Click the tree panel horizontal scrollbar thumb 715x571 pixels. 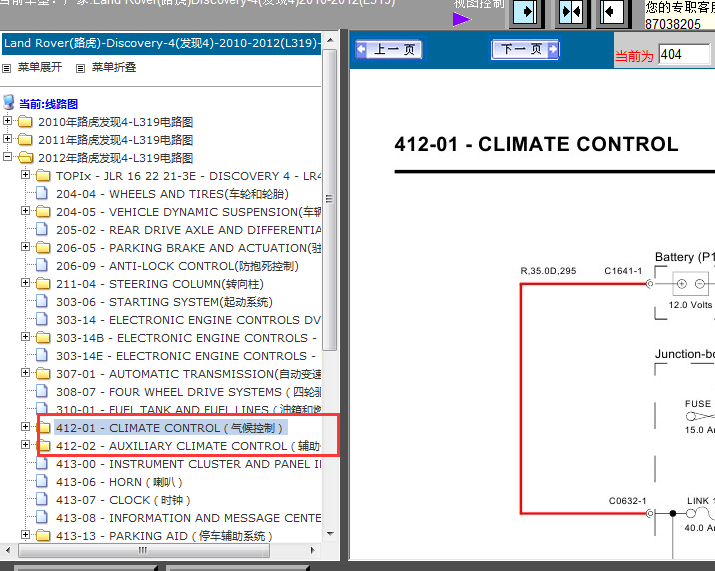pos(144,550)
